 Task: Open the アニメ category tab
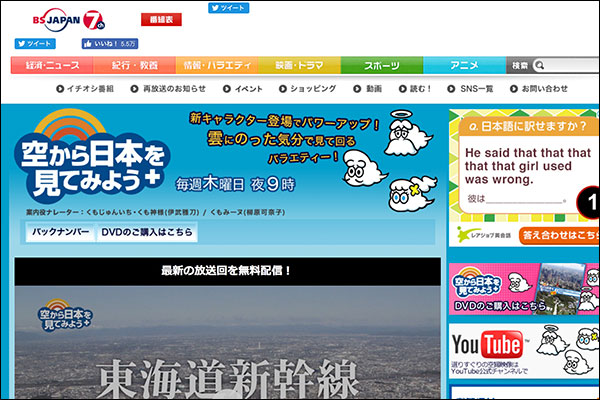pyautogui.click(x=464, y=66)
